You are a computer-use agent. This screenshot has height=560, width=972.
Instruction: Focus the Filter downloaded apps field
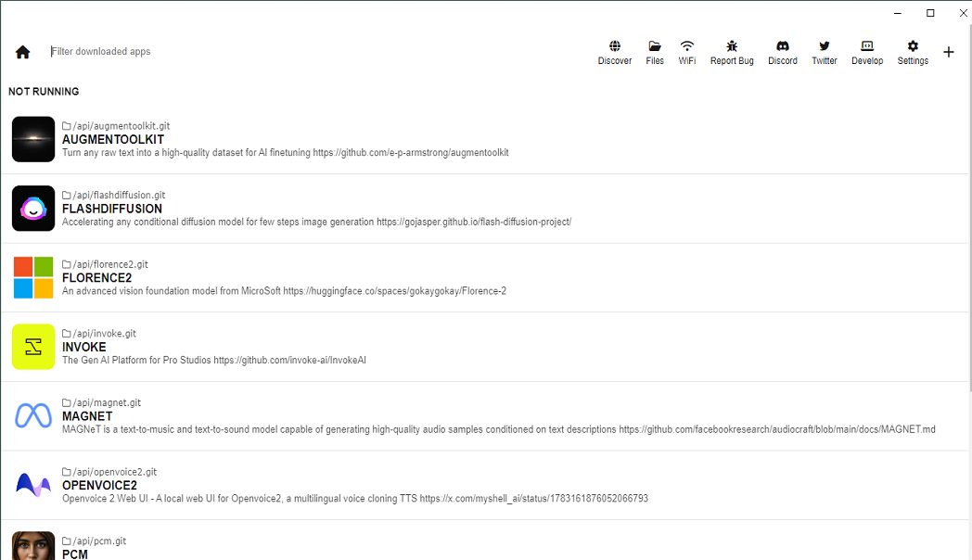tap(100, 51)
